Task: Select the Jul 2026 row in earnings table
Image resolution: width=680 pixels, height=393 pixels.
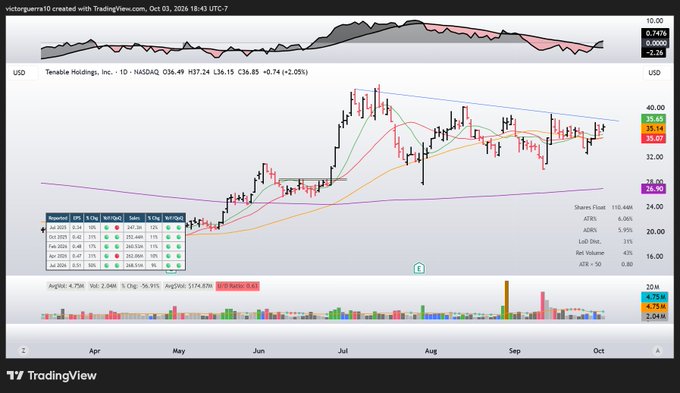Action: (x=116, y=265)
